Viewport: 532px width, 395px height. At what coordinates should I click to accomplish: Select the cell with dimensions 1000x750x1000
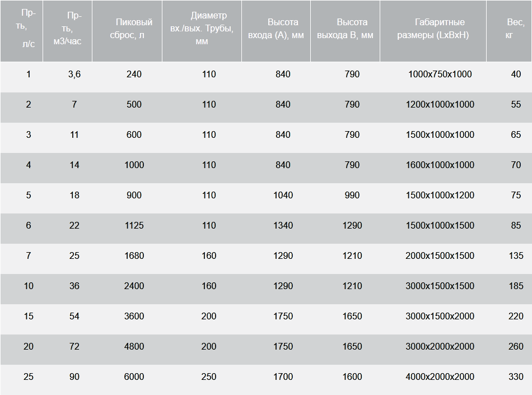coord(440,74)
